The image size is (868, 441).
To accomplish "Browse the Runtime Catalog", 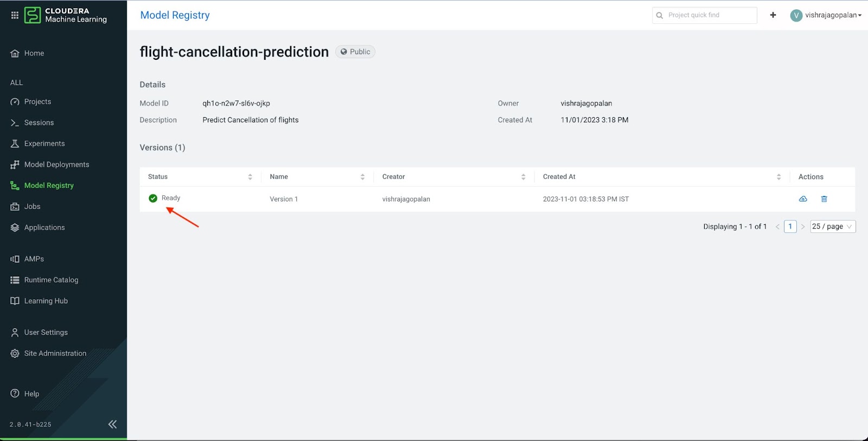I will (x=51, y=279).
